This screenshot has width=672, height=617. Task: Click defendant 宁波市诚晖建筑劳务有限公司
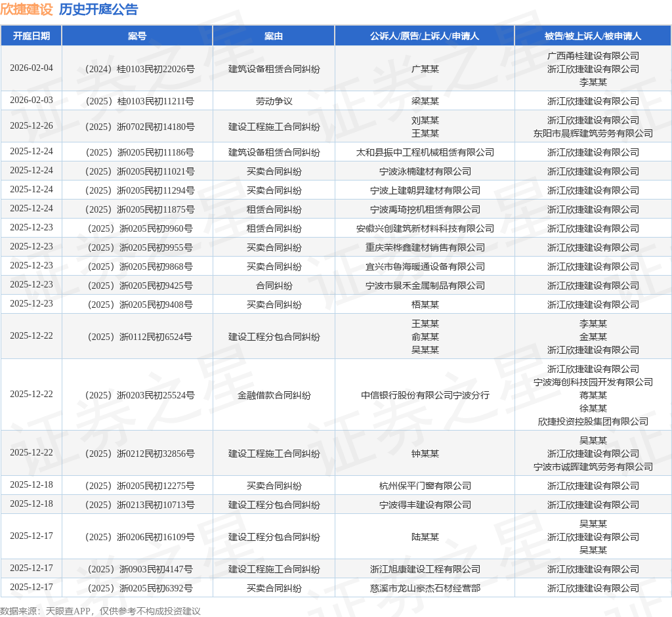(x=593, y=467)
